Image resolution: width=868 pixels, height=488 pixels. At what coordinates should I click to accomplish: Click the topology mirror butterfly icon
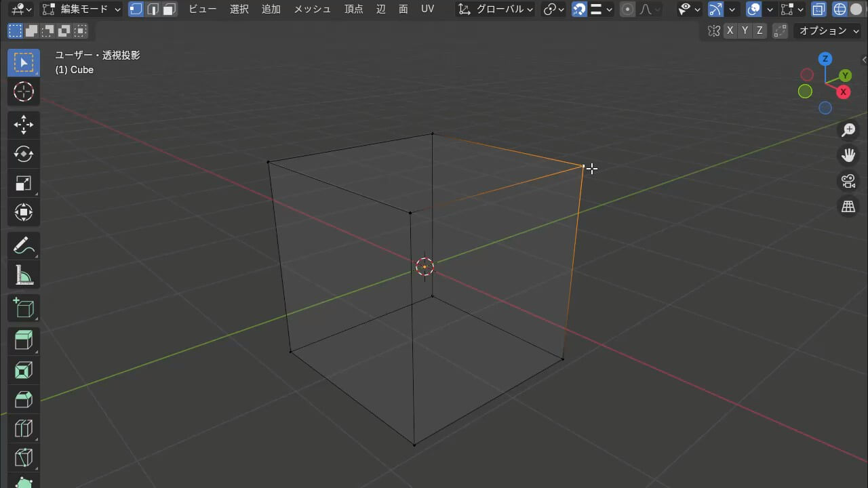tap(713, 30)
